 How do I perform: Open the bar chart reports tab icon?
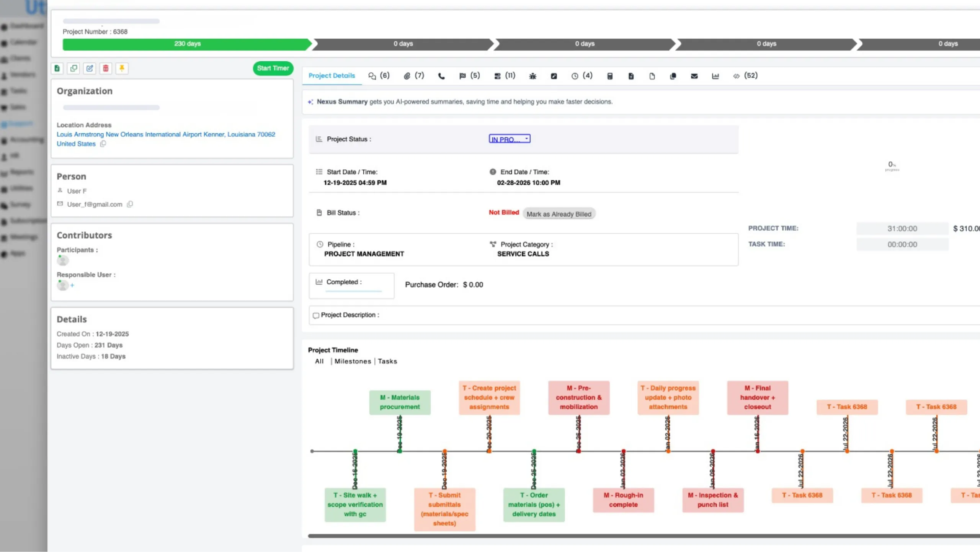click(715, 76)
